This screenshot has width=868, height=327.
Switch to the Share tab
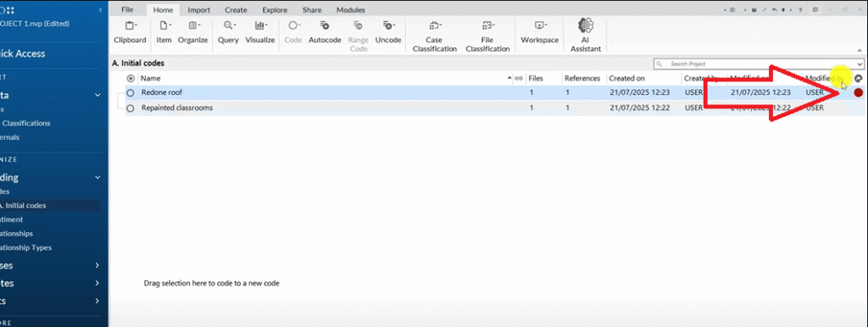[x=312, y=10]
